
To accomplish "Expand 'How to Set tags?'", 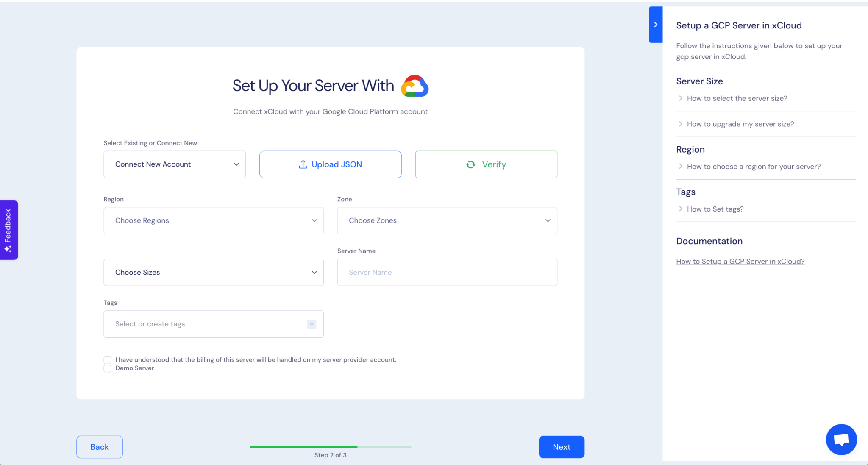I will [715, 209].
